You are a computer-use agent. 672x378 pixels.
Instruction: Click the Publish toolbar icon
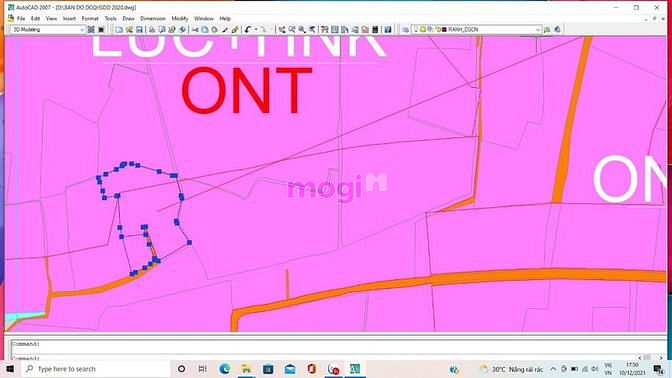coord(172,30)
